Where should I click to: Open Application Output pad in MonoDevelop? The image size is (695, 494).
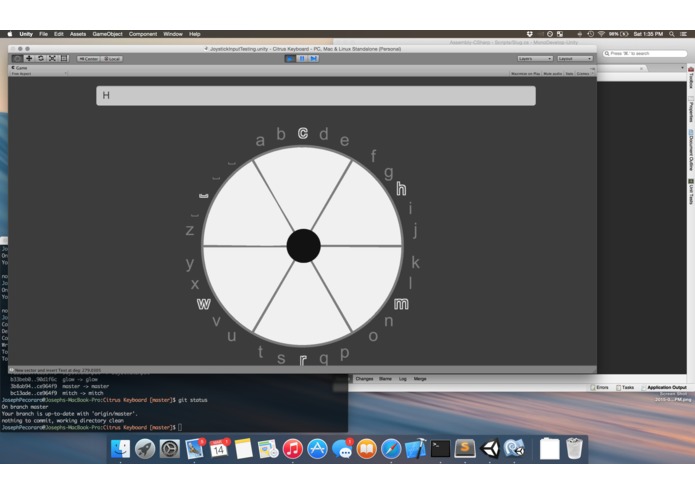pyautogui.click(x=664, y=388)
